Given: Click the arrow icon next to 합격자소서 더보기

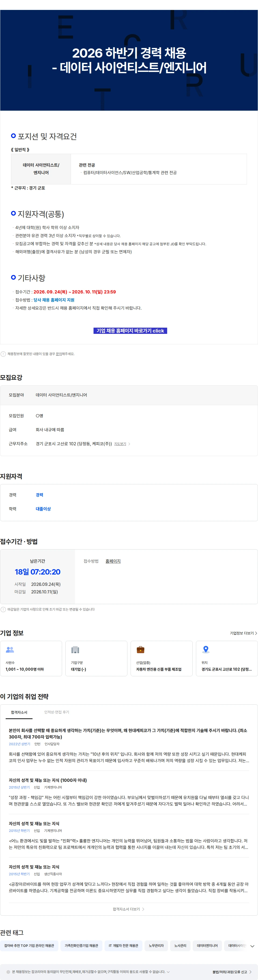Looking at the screenshot, I should click(x=143, y=909).
